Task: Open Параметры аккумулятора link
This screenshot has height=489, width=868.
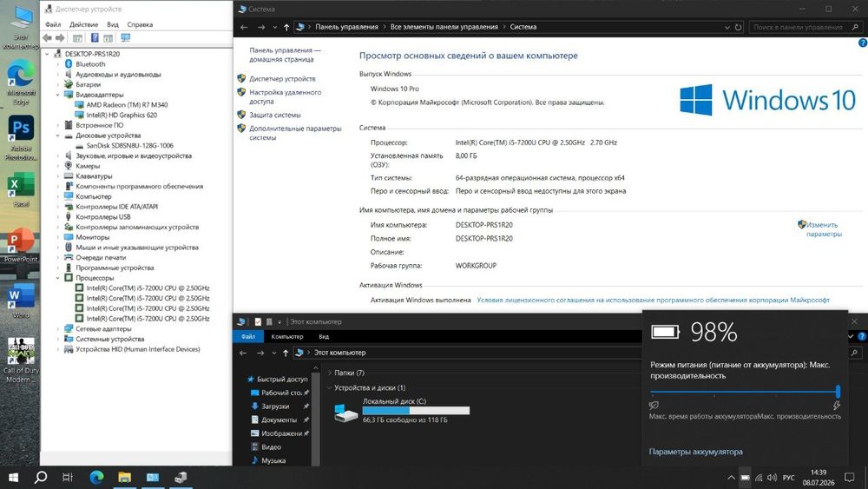Action: tap(696, 452)
